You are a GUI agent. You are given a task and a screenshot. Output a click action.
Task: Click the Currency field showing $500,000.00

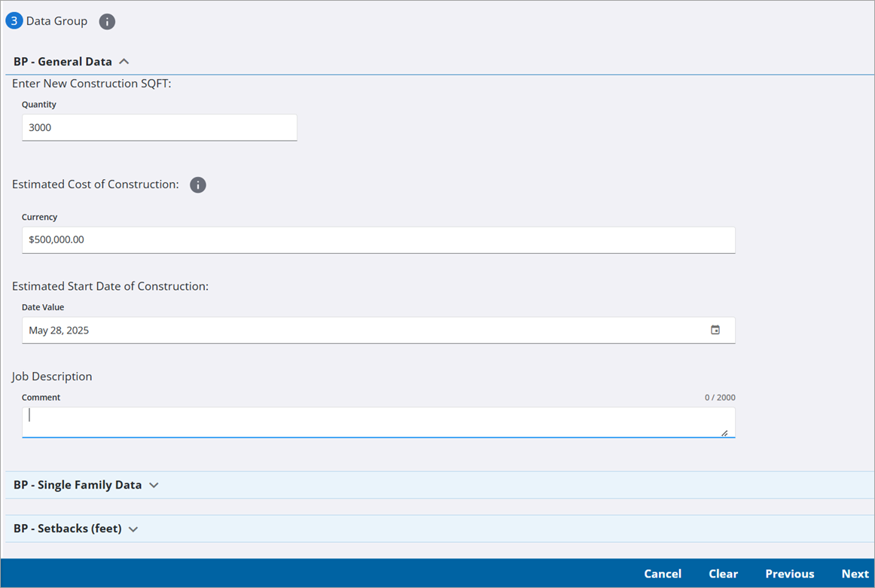coord(378,240)
